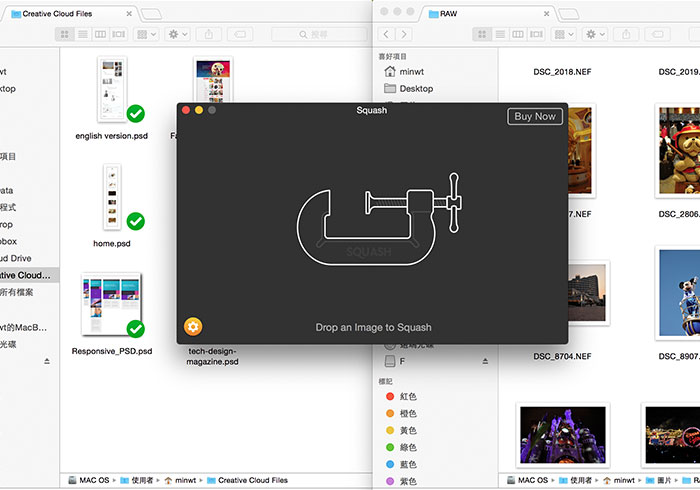
Task: Click sync checkmark on english version.psd
Action: click(136, 114)
